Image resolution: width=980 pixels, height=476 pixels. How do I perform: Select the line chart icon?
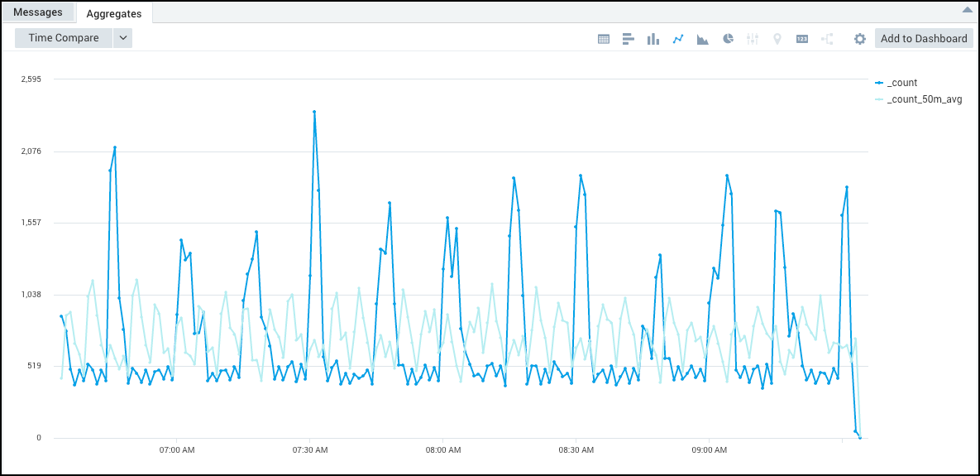pyautogui.click(x=678, y=39)
